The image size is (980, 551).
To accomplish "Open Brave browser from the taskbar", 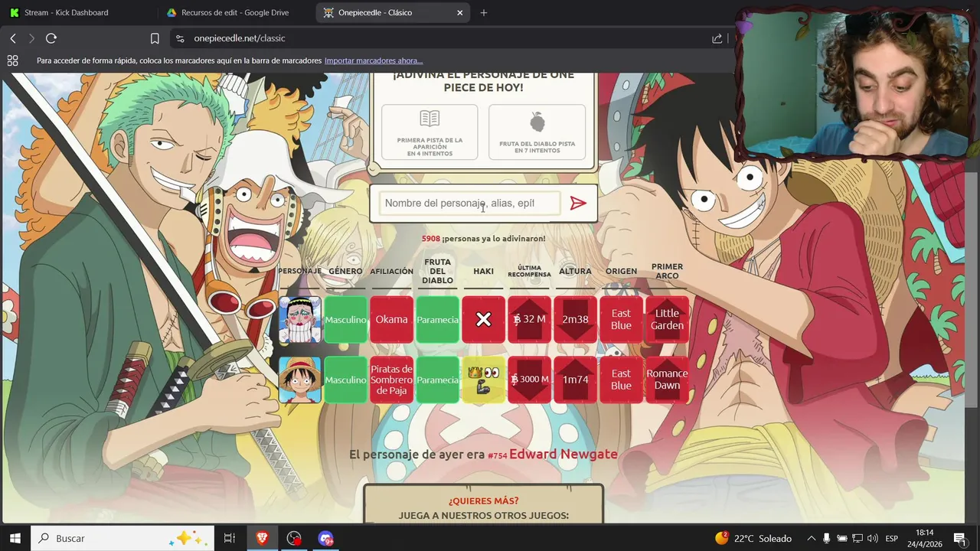I will pyautogui.click(x=263, y=538).
